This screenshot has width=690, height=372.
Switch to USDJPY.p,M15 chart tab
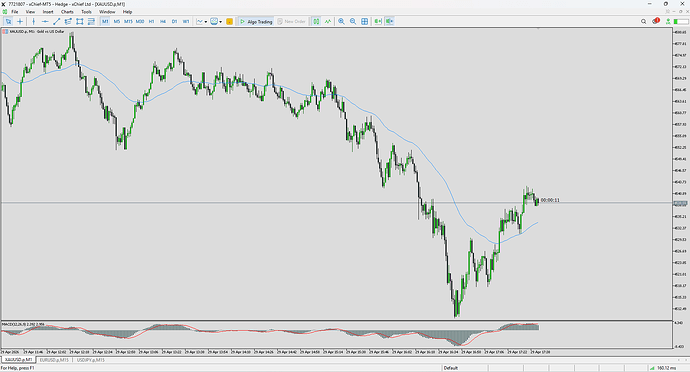pyautogui.click(x=91, y=360)
